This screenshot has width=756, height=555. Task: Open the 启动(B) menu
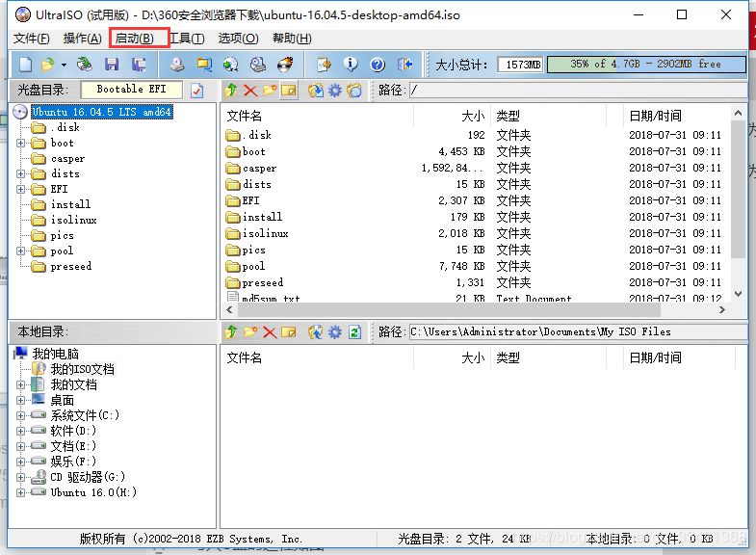pos(135,39)
